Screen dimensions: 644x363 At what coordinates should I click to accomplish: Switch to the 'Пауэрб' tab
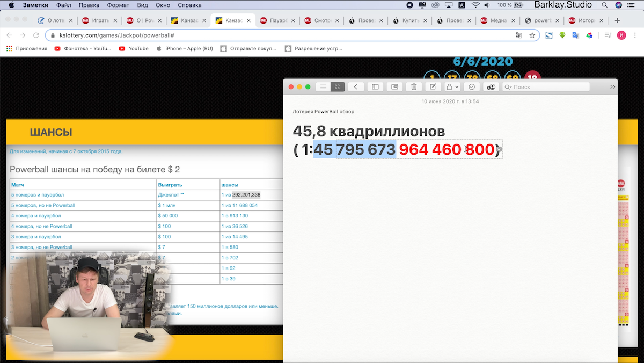(x=277, y=21)
